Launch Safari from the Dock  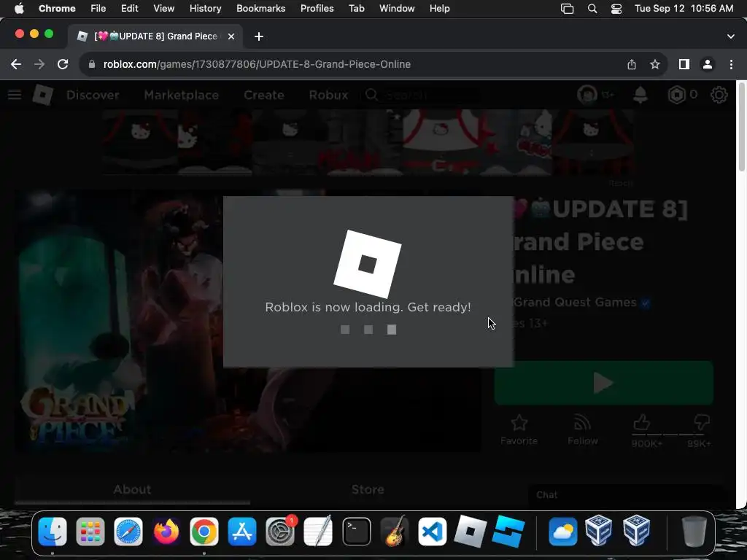[x=128, y=532]
